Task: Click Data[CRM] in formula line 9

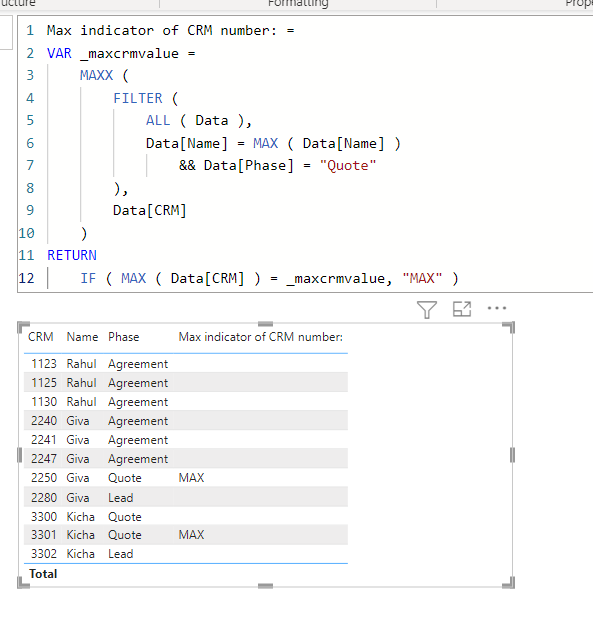Action: point(149,210)
